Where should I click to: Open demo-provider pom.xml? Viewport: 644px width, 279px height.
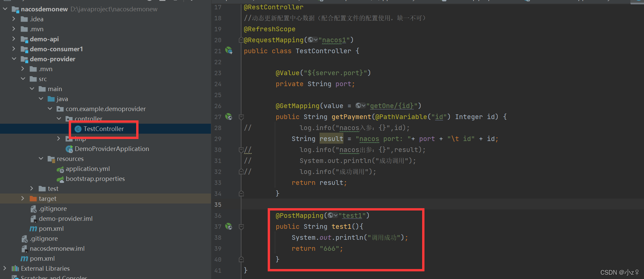coord(51,228)
